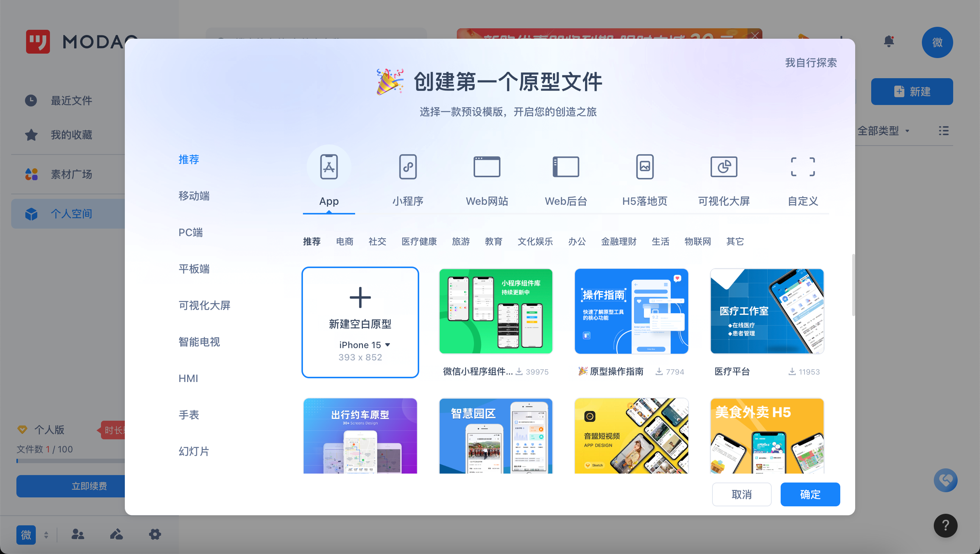Switch to the 办公 template tab

click(x=577, y=242)
